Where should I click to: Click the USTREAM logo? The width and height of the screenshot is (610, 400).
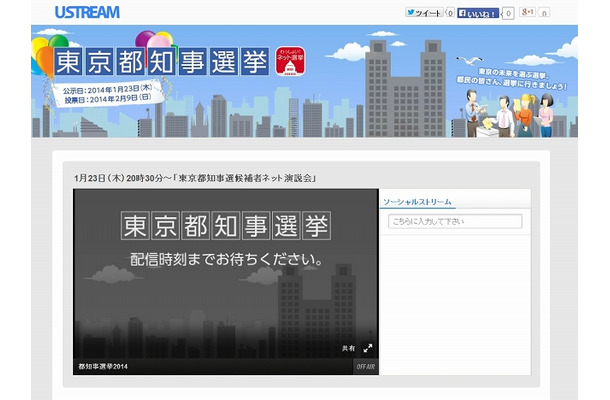pos(88,12)
